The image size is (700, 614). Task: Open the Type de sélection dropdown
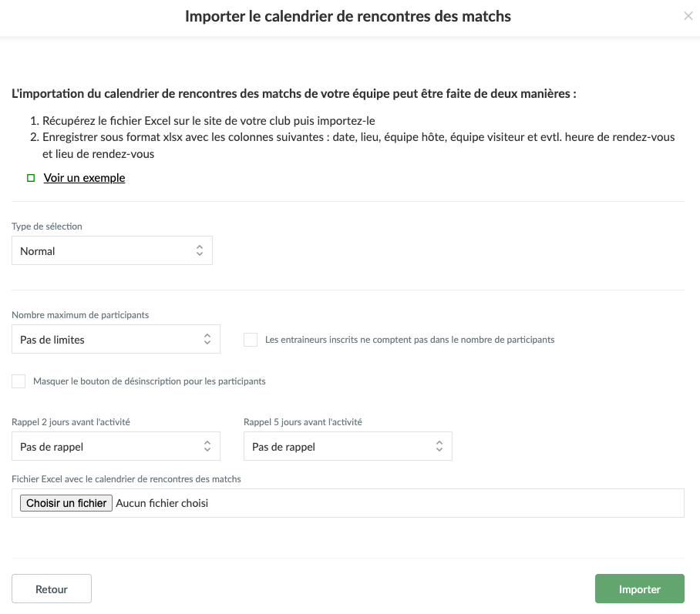[112, 251]
